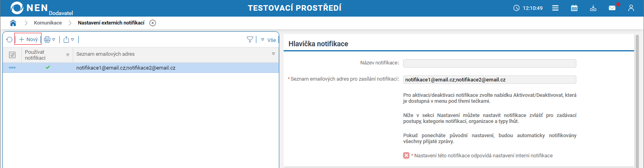Refresh the notifications list
Viewport: 644px width, 168px height.
point(9,40)
